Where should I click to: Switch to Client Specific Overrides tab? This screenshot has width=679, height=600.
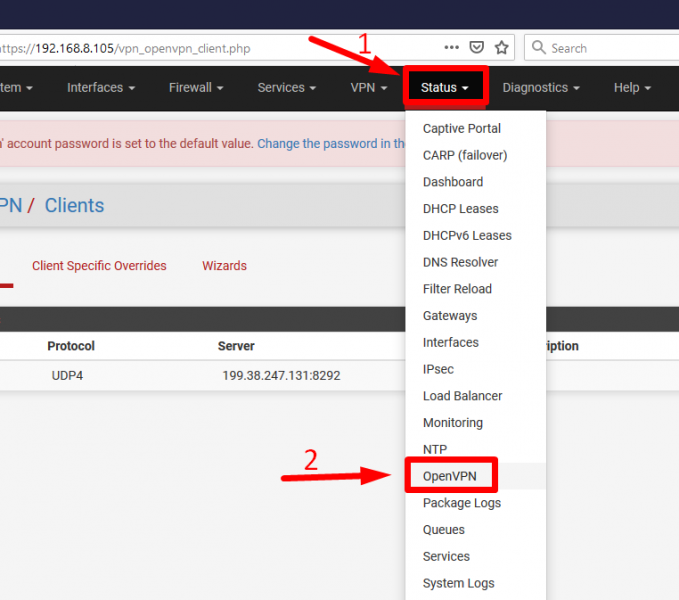[99, 266]
